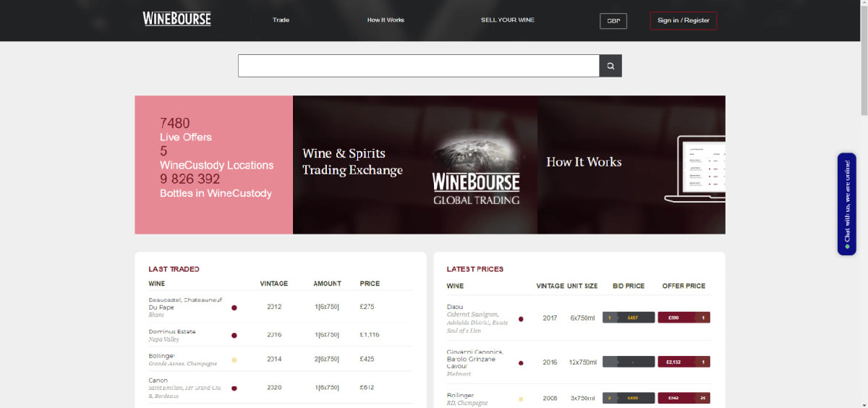Screen dimensions: 868x408
Task: Click Daou offer price button
Action: click(684, 318)
